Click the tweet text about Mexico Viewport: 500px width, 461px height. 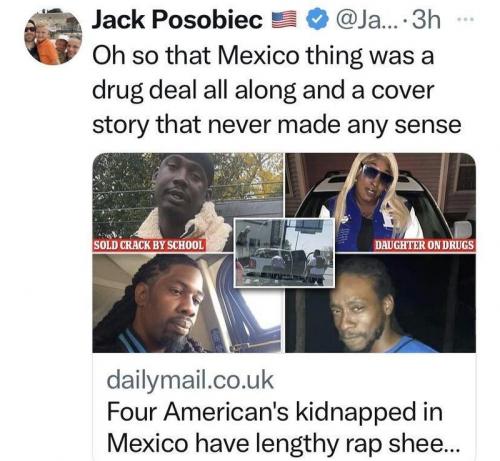(x=276, y=90)
